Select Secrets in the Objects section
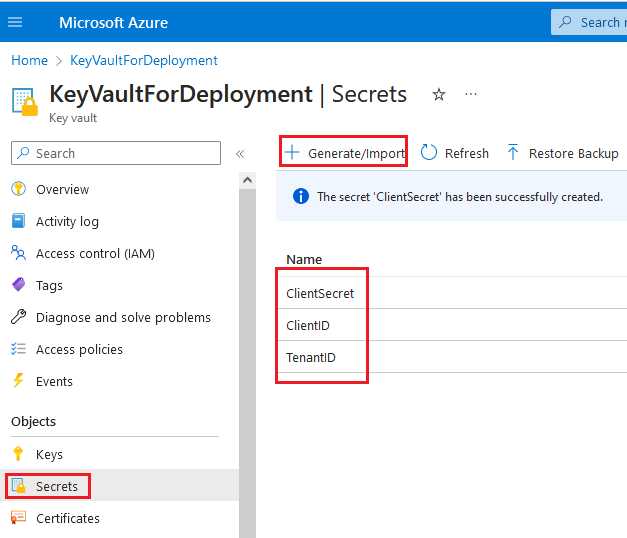This screenshot has width=627, height=538. pyautogui.click(x=56, y=486)
